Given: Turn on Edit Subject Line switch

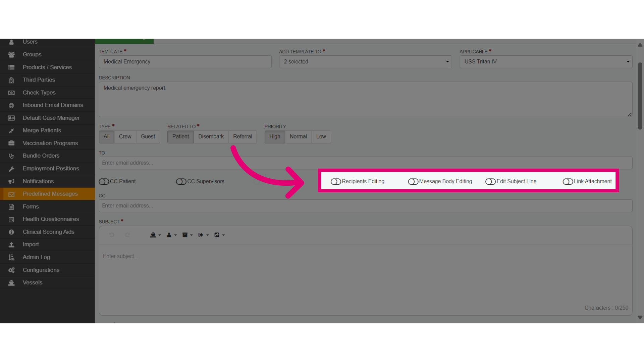Looking at the screenshot, I should pos(490,182).
